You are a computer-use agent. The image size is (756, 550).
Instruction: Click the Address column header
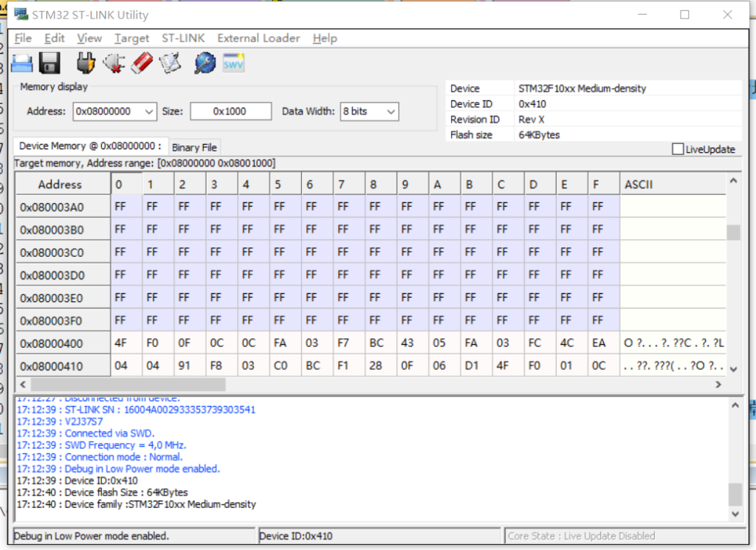pos(62,184)
